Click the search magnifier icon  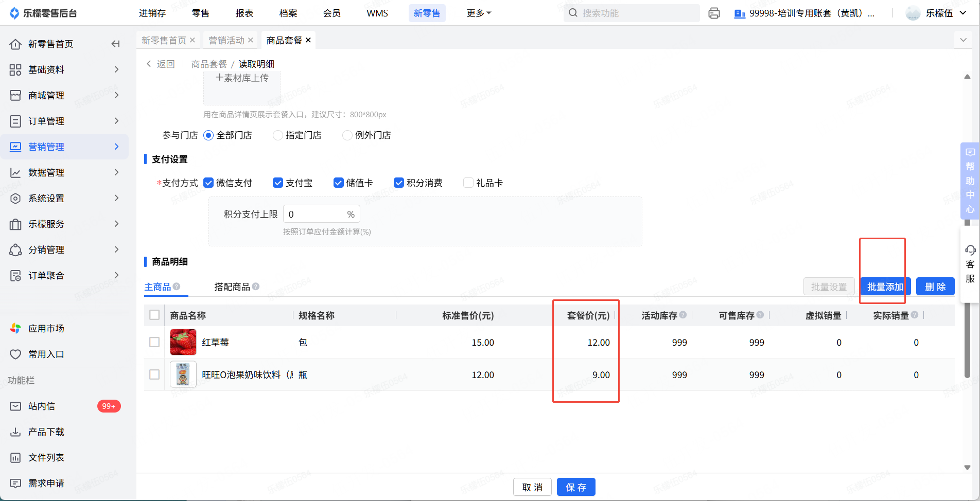573,13
